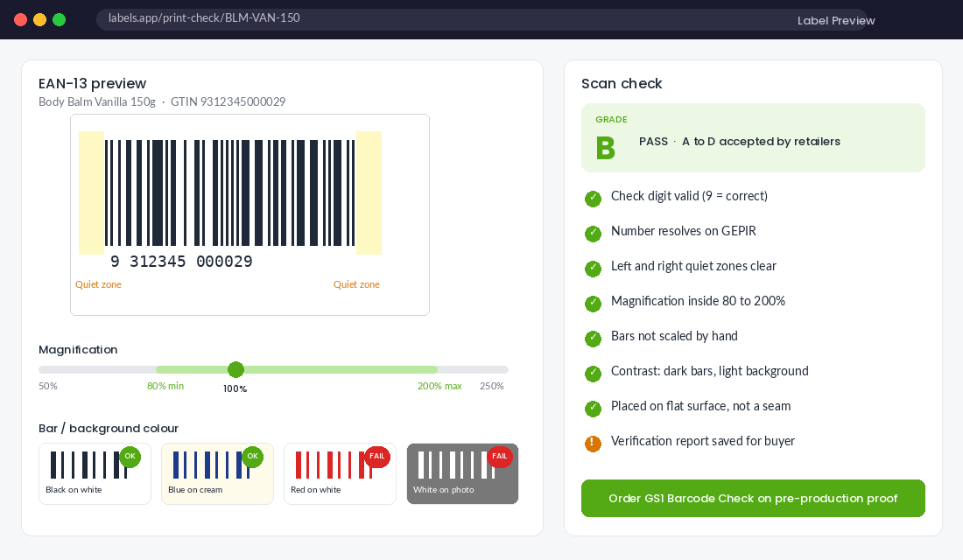Click the OK badge on Blue on cream swatch
The image size is (963, 560).
point(252,456)
